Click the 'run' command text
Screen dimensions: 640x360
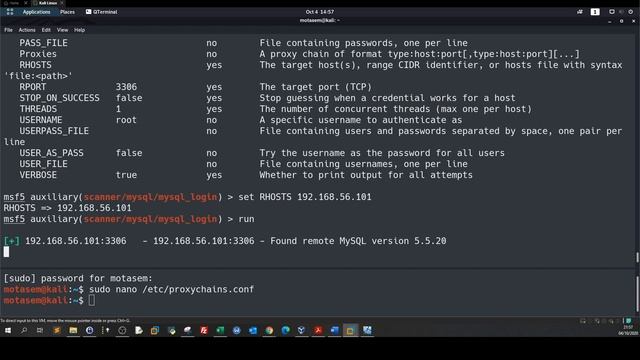pos(247,219)
